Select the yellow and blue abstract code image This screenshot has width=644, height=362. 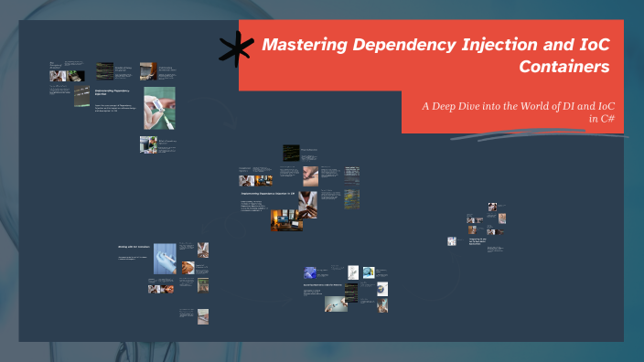[x=351, y=199]
